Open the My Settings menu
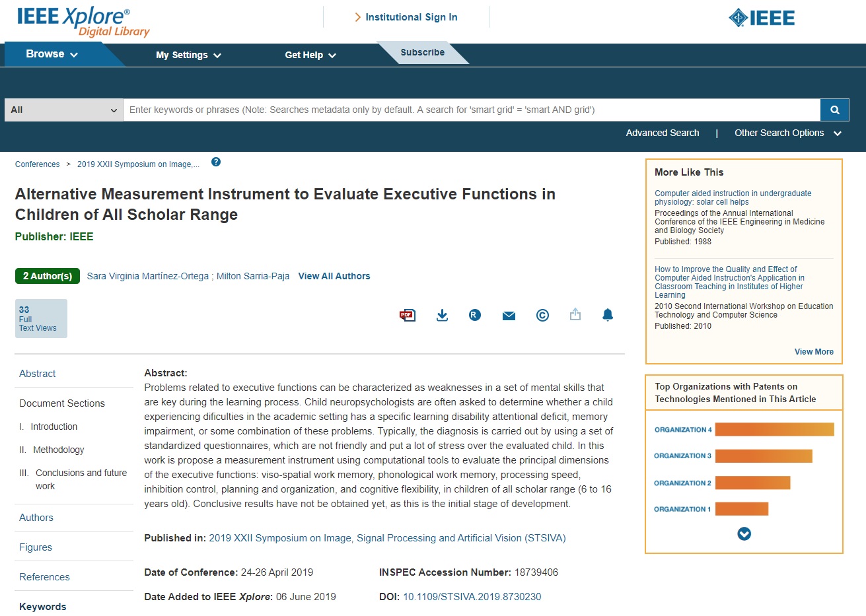866x616 pixels. (x=188, y=55)
